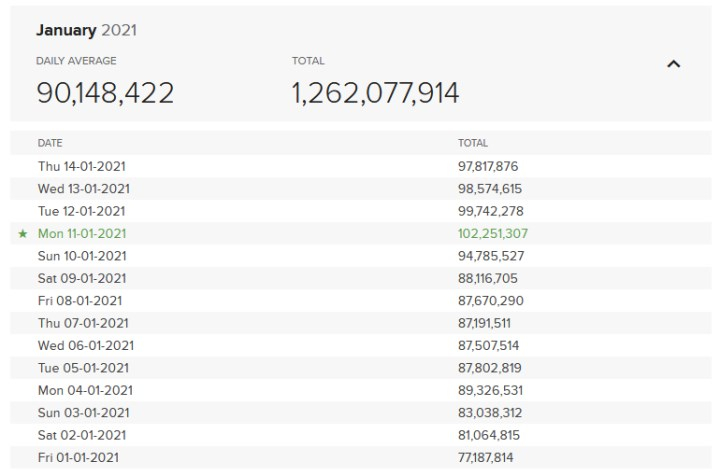
Task: Select the Thu 14-01-2021 row
Action: pos(82,167)
